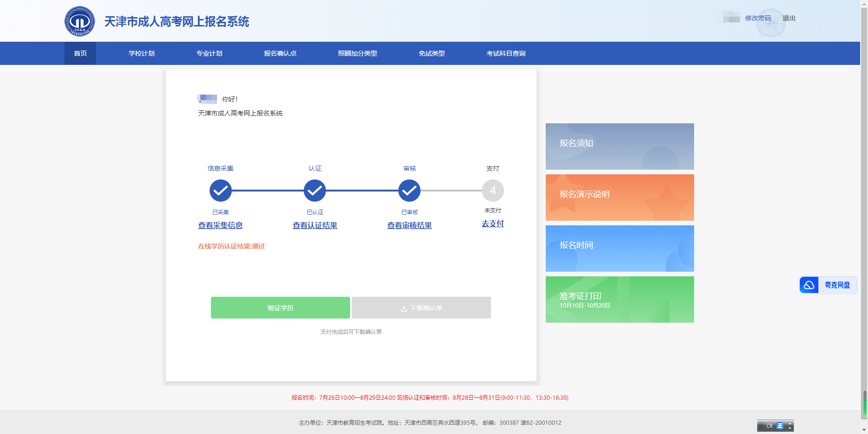The height and width of the screenshot is (434, 868).
Task: Click the TAEA logo in the header
Action: (x=80, y=21)
